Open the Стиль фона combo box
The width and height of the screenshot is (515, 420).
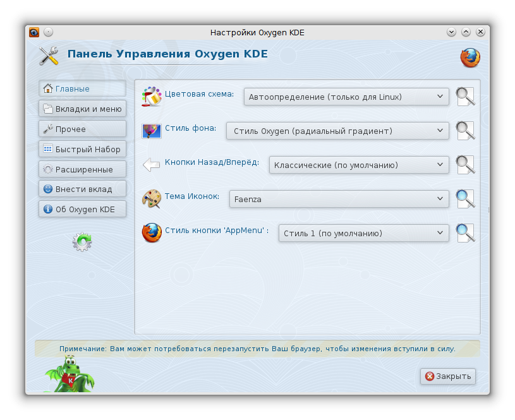[x=337, y=131]
